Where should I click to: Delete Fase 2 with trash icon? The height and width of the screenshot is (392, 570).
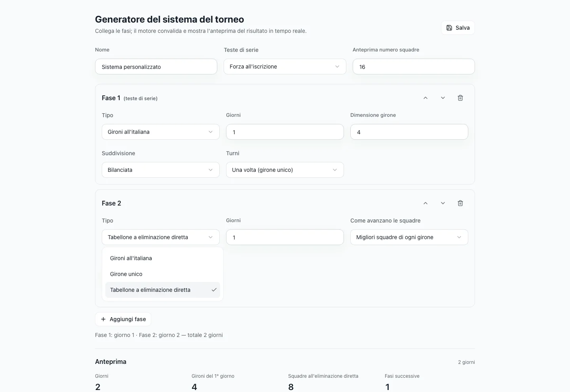coord(460,203)
